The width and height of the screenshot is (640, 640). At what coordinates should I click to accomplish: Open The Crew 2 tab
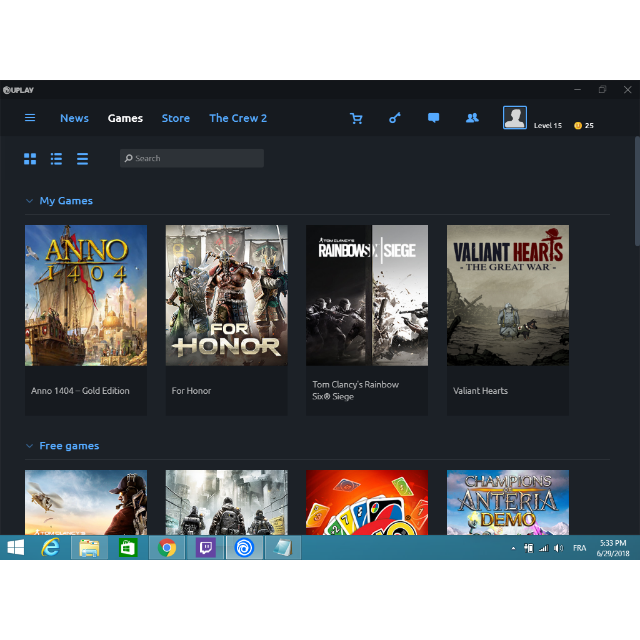(238, 118)
